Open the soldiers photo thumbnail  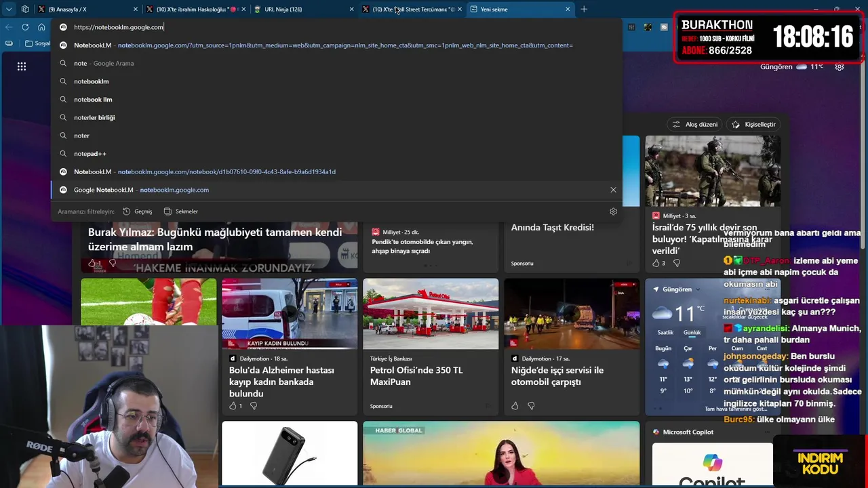[x=712, y=171]
